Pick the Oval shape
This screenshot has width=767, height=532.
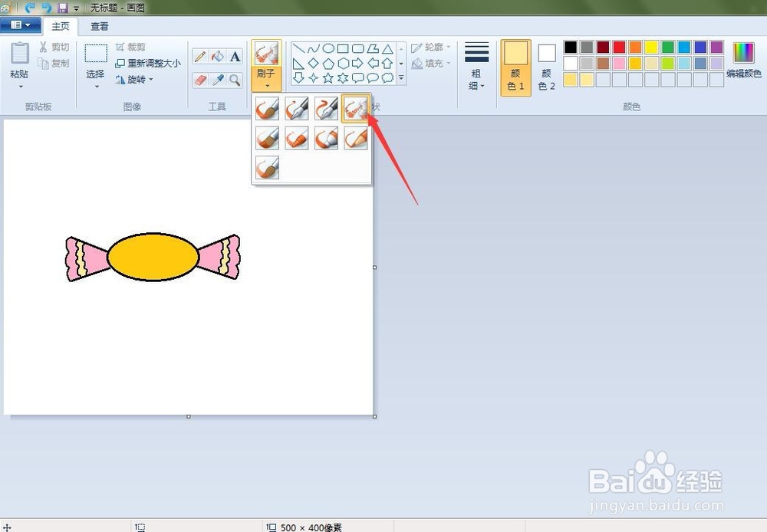(x=328, y=48)
